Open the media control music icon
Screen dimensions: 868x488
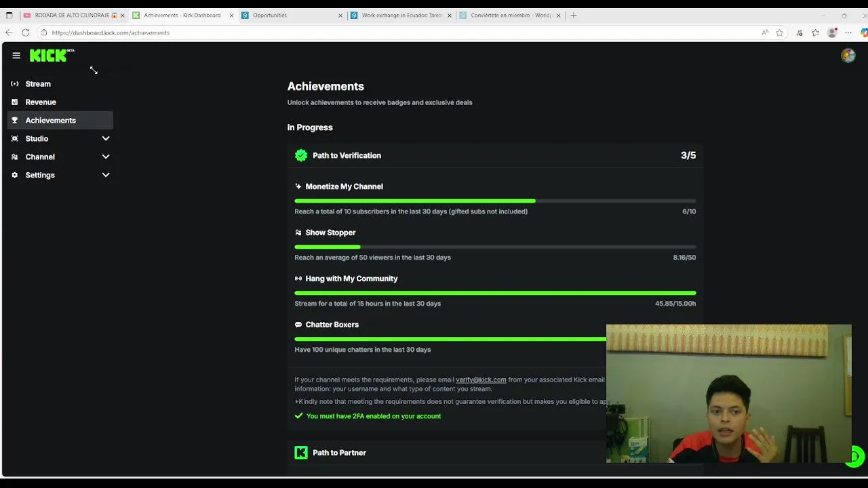click(x=800, y=33)
